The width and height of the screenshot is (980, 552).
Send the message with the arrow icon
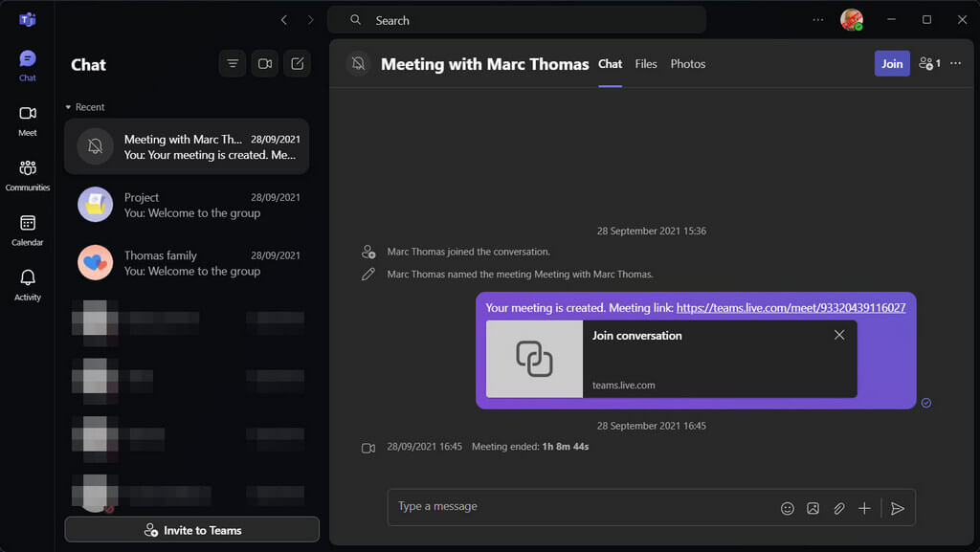click(898, 508)
